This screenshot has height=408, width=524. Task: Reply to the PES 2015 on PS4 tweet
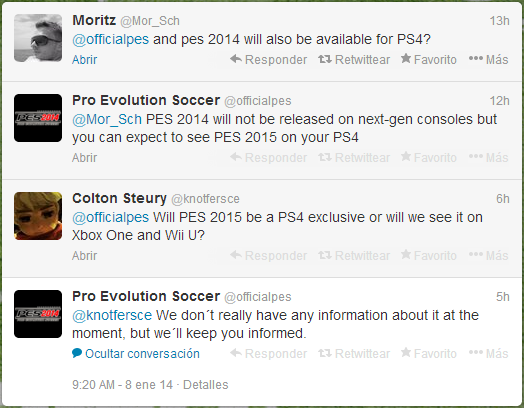click(269, 157)
